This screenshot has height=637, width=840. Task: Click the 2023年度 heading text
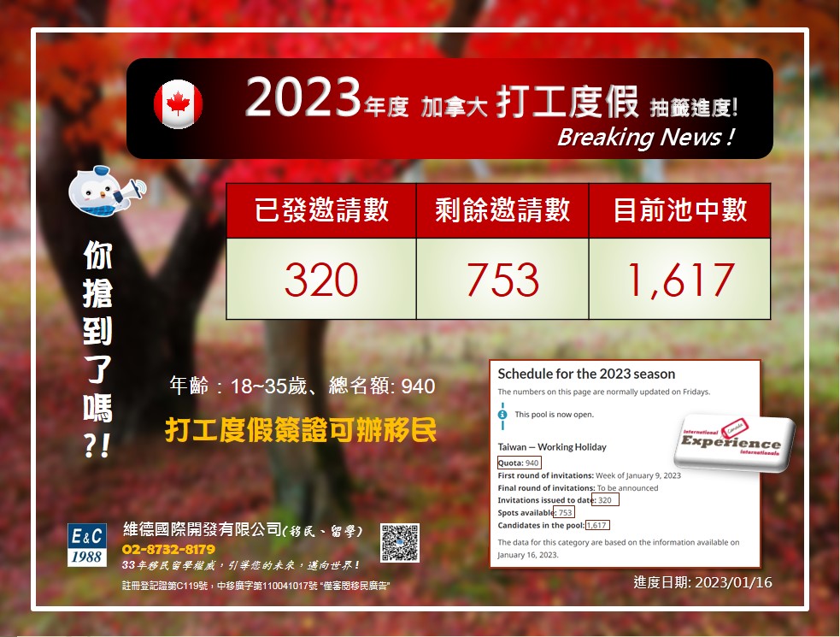pyautogui.click(x=326, y=97)
